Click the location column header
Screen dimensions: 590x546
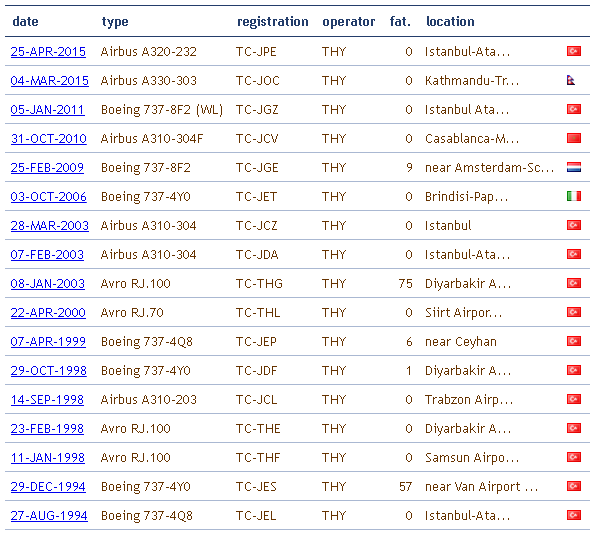[450, 21]
